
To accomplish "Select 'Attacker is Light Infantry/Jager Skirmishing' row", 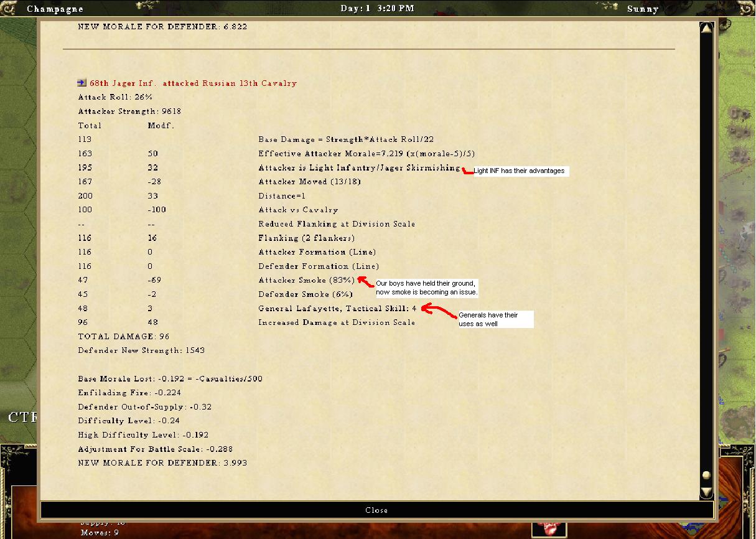I will coord(360,167).
